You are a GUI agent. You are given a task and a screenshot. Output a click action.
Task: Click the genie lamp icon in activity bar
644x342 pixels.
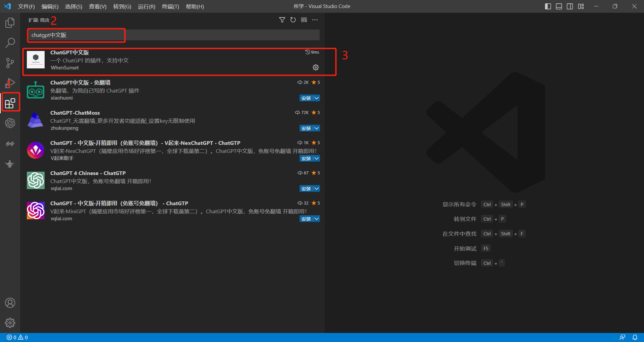click(x=10, y=164)
